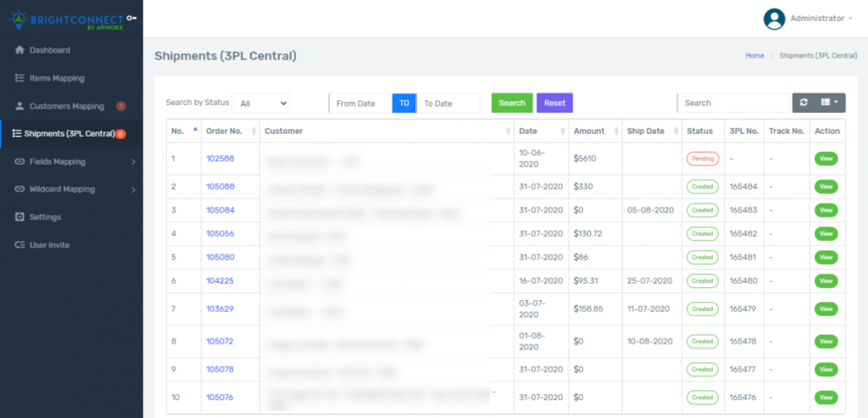The height and width of the screenshot is (418, 868).
Task: Click the Dashboard home icon
Action: [x=19, y=50]
